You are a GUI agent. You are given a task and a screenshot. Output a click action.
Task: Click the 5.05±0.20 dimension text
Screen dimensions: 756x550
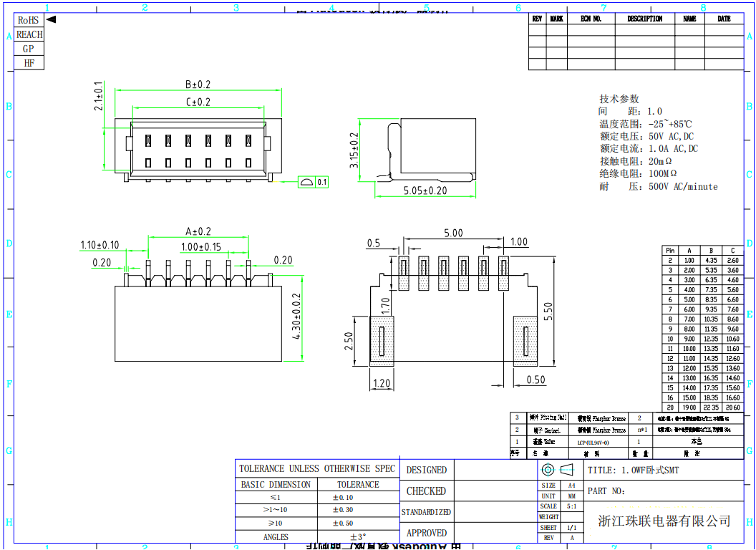coord(425,190)
